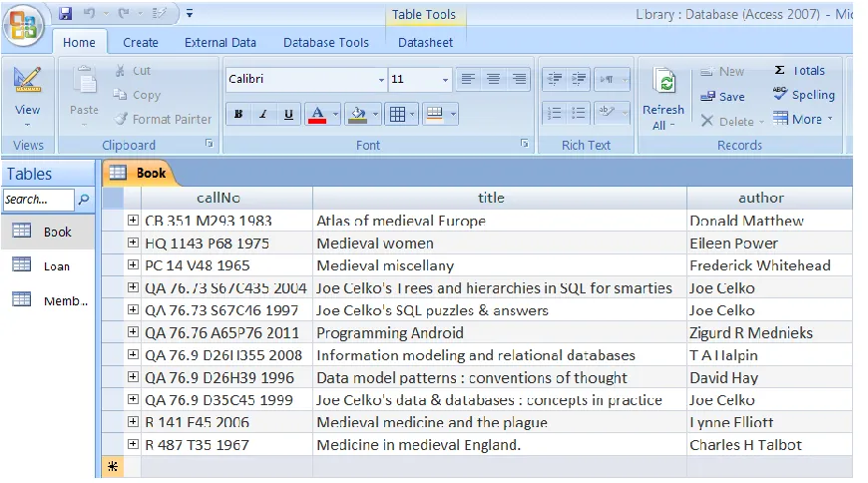Open the More records dropdown

tap(803, 119)
